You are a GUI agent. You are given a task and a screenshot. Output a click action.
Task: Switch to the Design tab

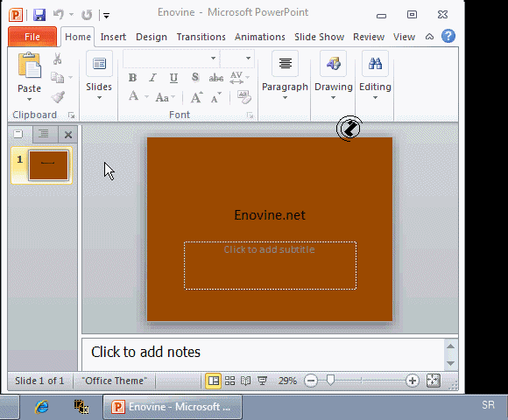152,37
